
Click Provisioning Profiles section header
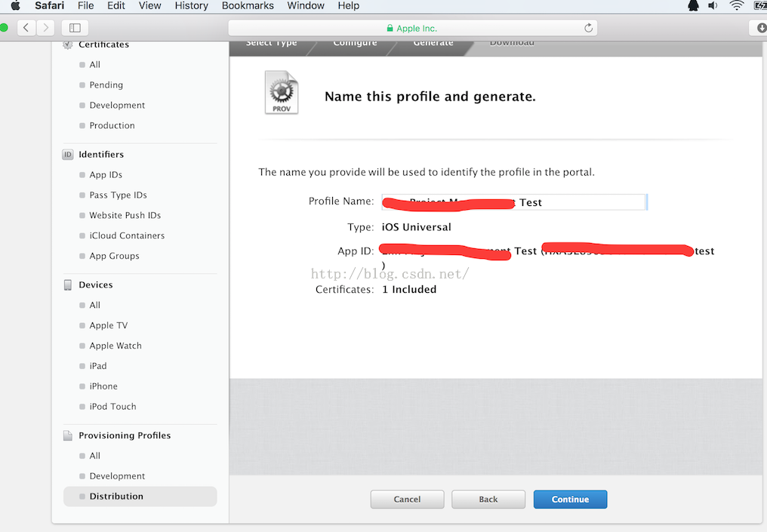pyautogui.click(x=125, y=435)
